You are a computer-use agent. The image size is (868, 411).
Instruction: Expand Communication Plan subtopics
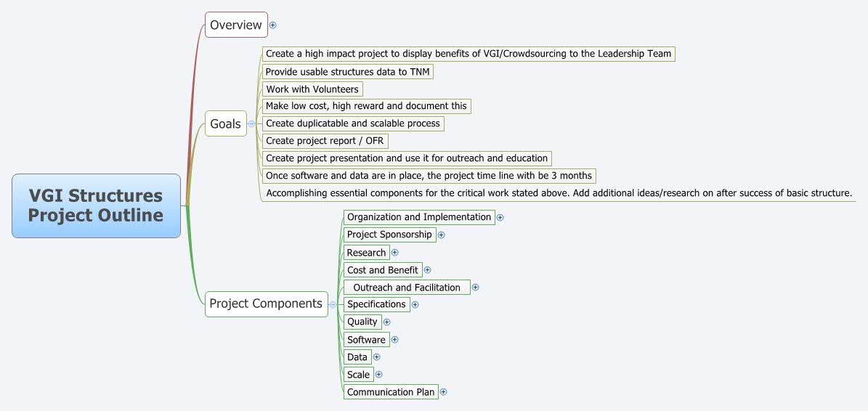tap(443, 392)
